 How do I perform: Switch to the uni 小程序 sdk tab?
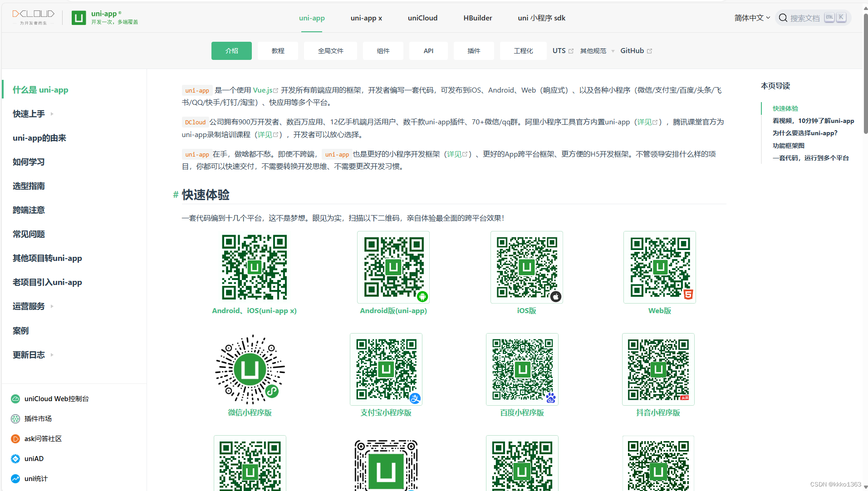coord(542,18)
